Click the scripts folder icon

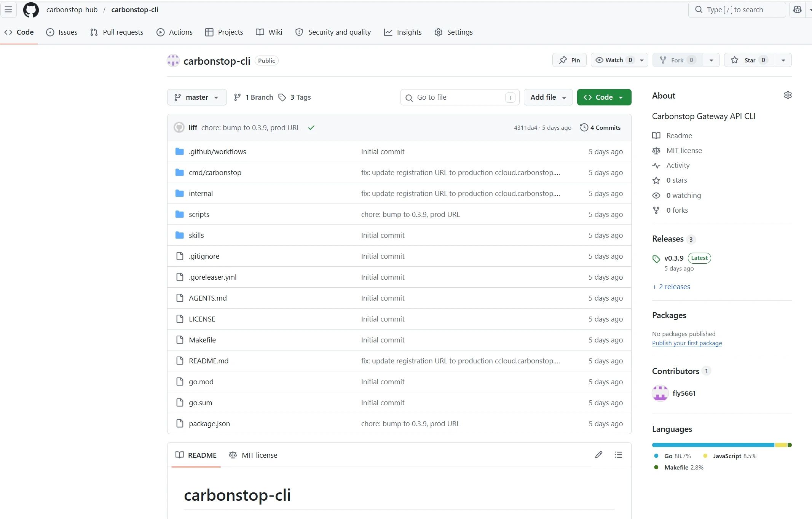(x=180, y=214)
